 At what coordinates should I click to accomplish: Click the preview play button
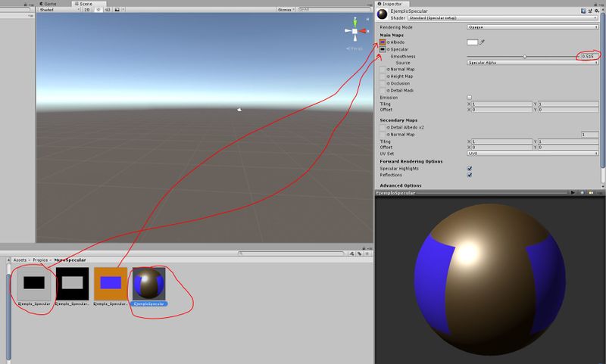[x=573, y=193]
